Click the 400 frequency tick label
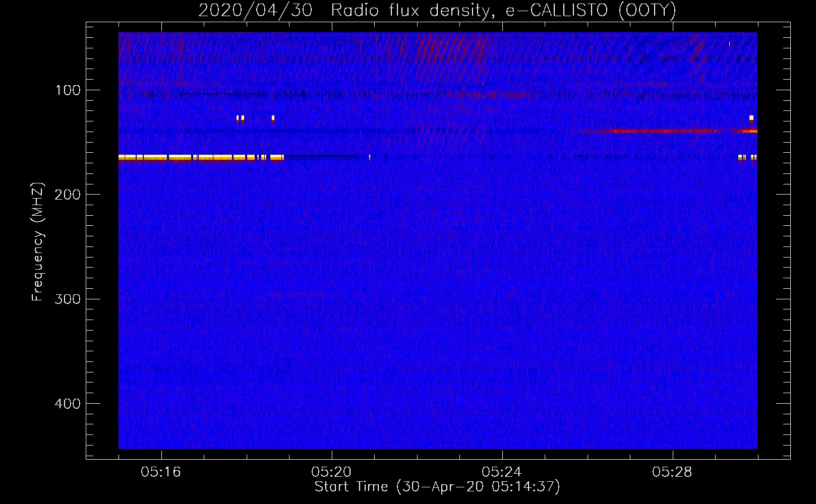Screen dimensions: 816x504 pyautogui.click(x=68, y=404)
